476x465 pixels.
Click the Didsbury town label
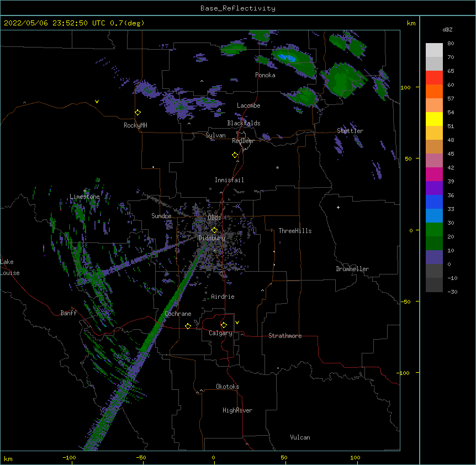[211, 238]
